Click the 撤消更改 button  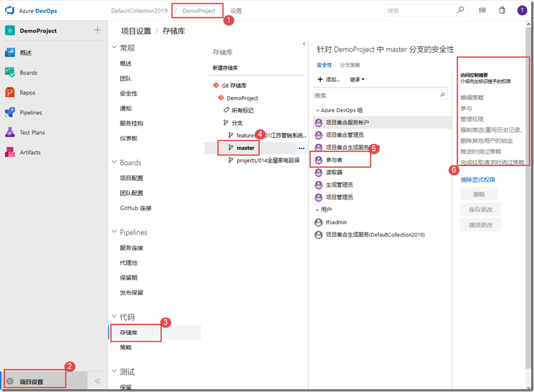[x=480, y=225]
